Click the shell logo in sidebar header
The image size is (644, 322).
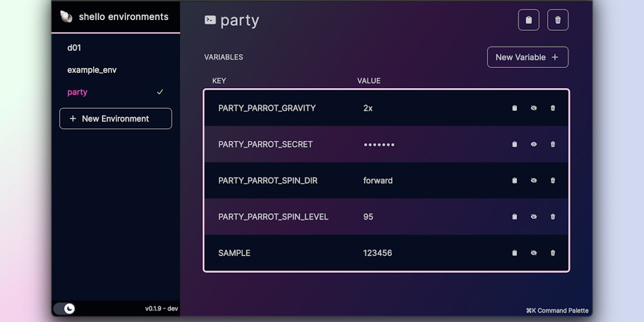66,17
